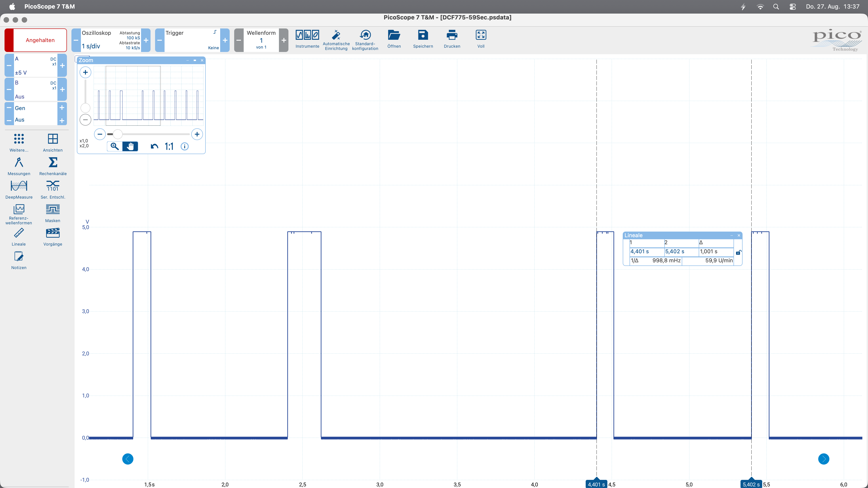Increase horizontal zoom in Zoom panel
Image resolution: width=868 pixels, height=488 pixels.
coord(197,134)
